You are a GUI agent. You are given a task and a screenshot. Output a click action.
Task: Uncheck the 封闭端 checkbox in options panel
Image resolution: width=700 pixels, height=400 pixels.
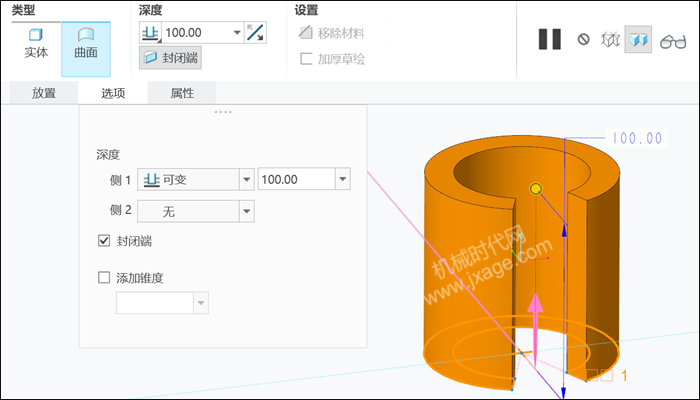point(104,241)
